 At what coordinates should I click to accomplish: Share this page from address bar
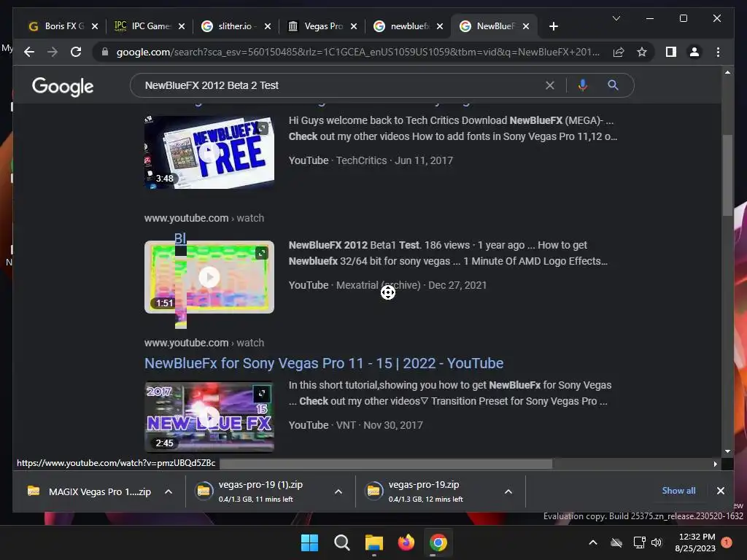tap(619, 52)
